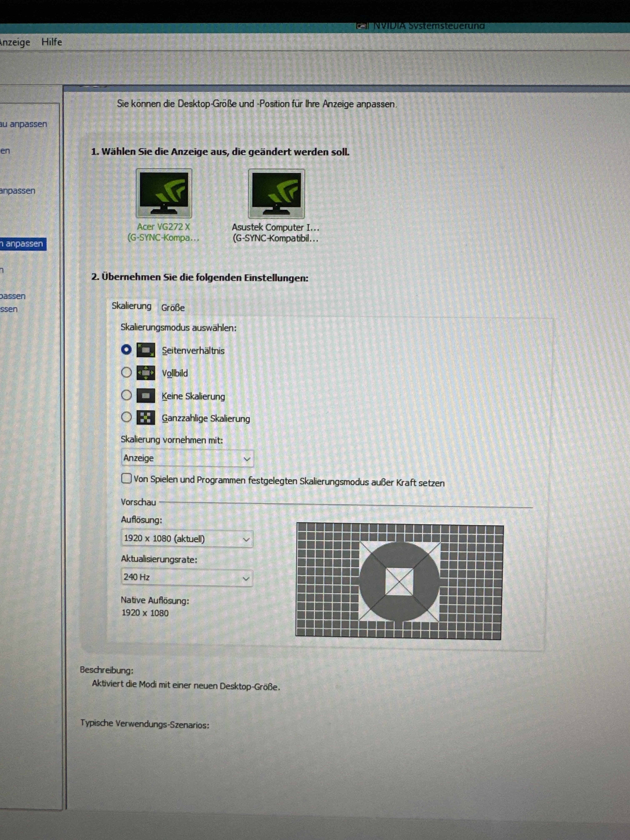
Task: Enable override of game scaling mode checkbox
Action: click(126, 478)
